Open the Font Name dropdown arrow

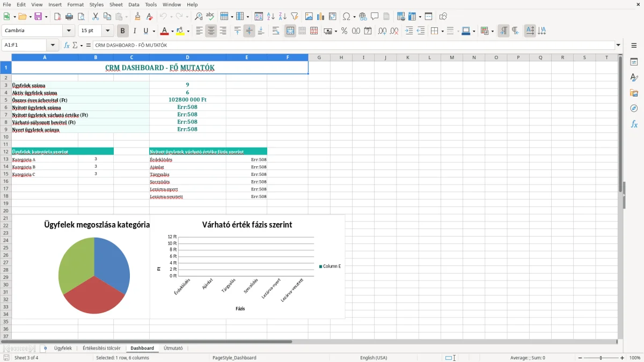(x=69, y=31)
